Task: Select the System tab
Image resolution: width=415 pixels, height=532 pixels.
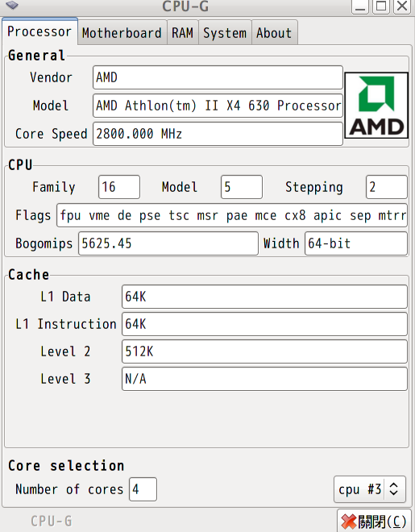Action: [225, 33]
